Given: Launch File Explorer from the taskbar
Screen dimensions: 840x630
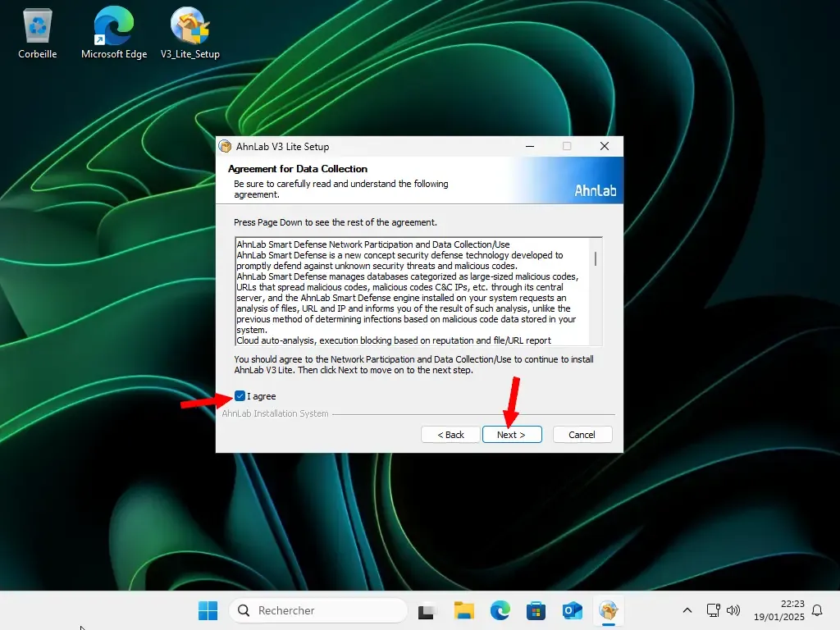Looking at the screenshot, I should coord(464,610).
